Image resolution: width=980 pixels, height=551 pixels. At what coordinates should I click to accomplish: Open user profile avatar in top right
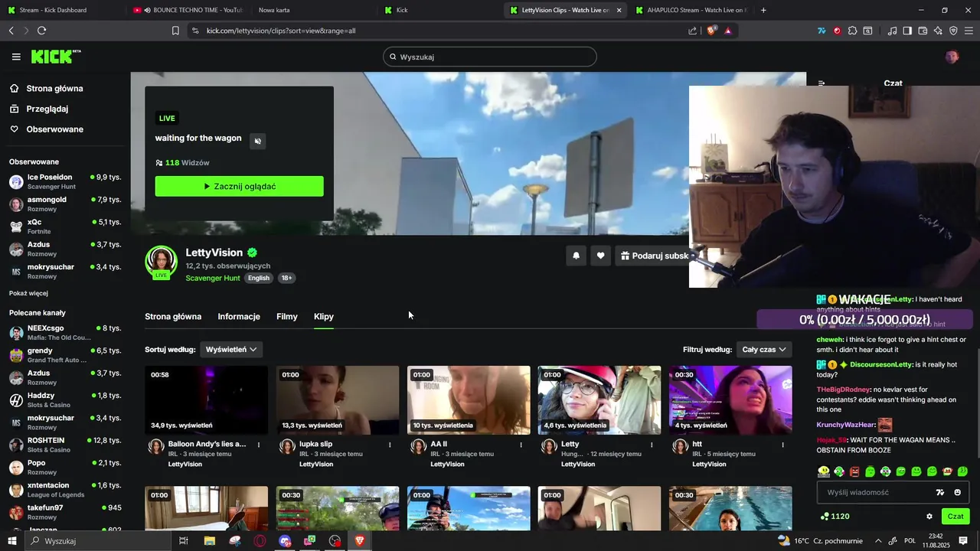pos(952,57)
